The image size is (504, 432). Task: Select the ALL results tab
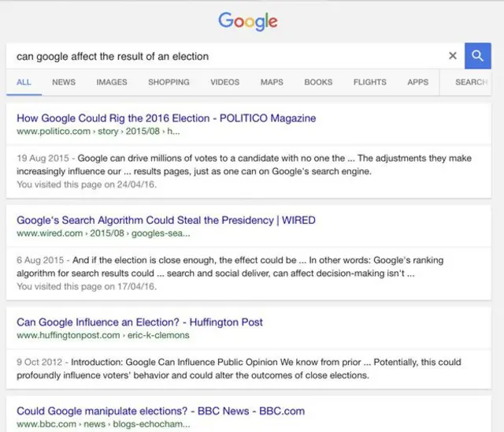coord(24,82)
